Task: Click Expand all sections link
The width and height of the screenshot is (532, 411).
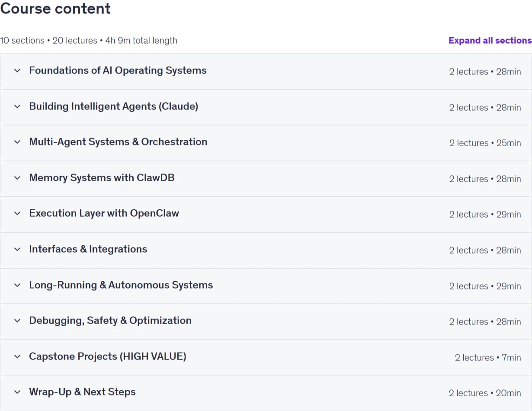Action: [x=490, y=40]
